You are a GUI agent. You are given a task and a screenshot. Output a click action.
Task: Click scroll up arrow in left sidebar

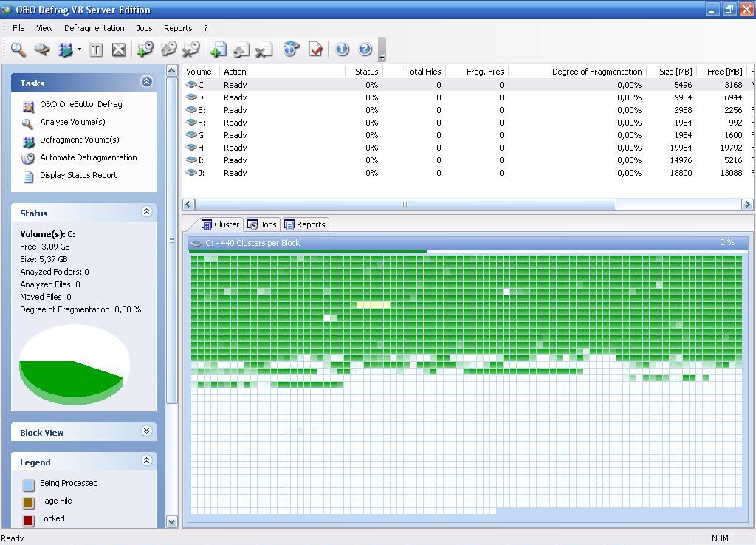(x=171, y=72)
